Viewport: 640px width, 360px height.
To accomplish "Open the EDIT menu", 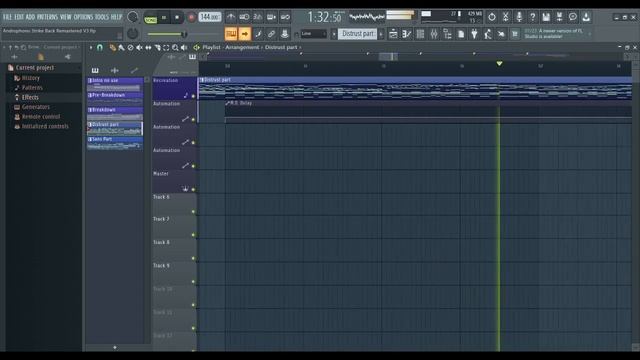I will (x=19, y=17).
